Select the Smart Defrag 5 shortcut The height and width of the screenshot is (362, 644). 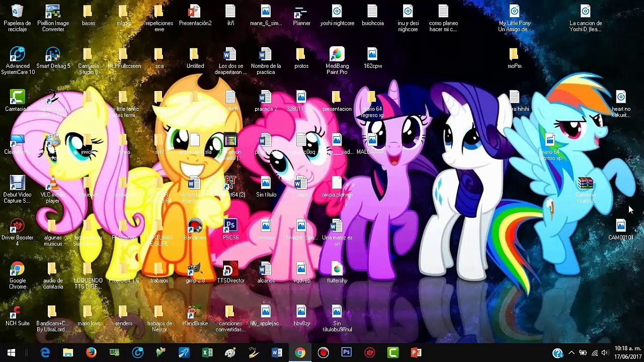53,58
